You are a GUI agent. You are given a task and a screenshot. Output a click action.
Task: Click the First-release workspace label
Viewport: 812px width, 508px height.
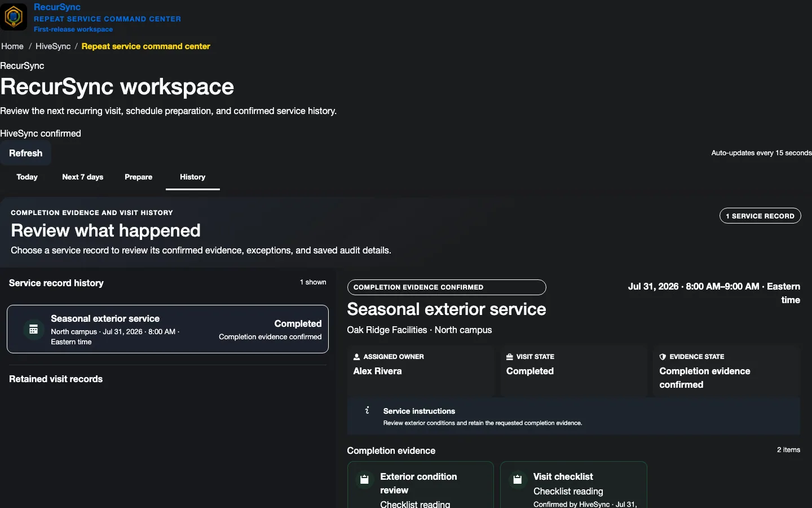(x=73, y=29)
